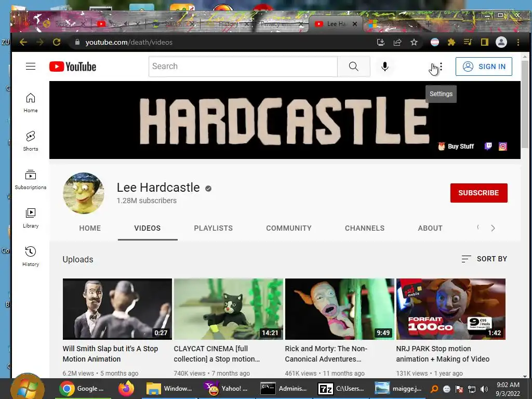
Task: Open the YouTube guide hamburger menu
Action: (x=31, y=66)
